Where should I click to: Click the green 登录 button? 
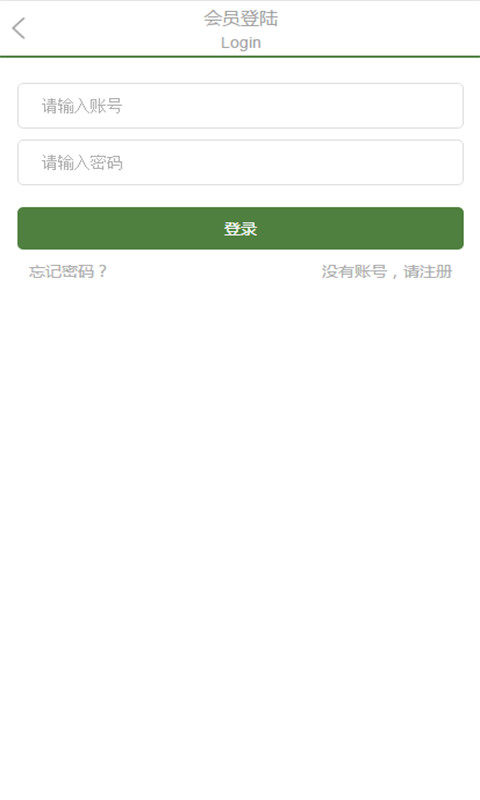coord(240,228)
